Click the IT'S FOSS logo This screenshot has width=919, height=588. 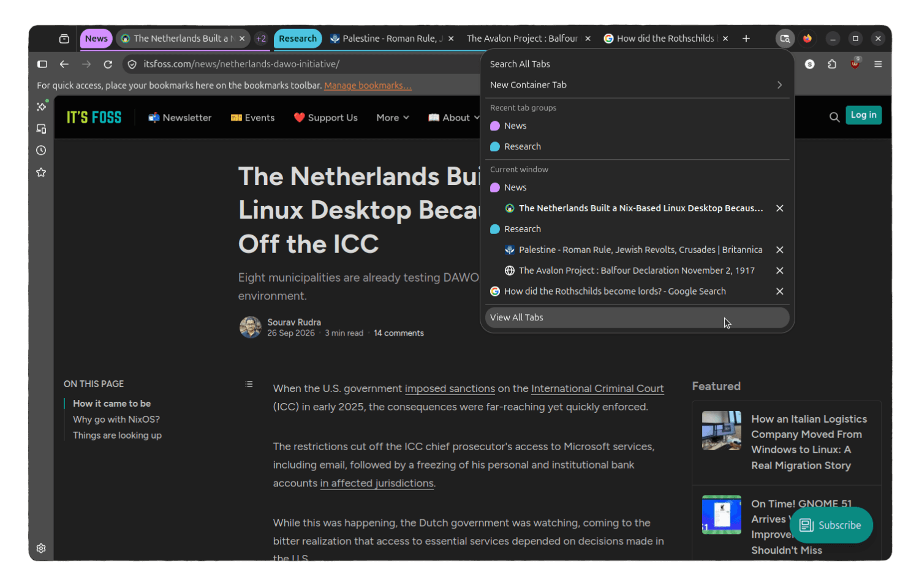[94, 118]
